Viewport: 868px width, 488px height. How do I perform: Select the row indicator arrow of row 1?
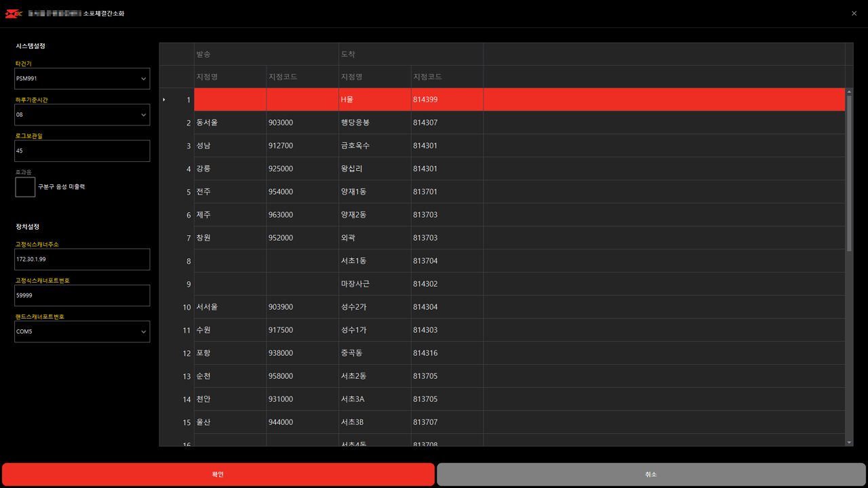click(x=164, y=100)
